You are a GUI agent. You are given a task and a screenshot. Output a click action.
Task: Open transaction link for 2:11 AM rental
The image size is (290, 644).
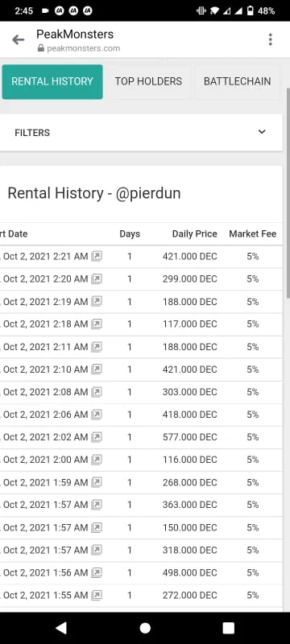tap(97, 347)
